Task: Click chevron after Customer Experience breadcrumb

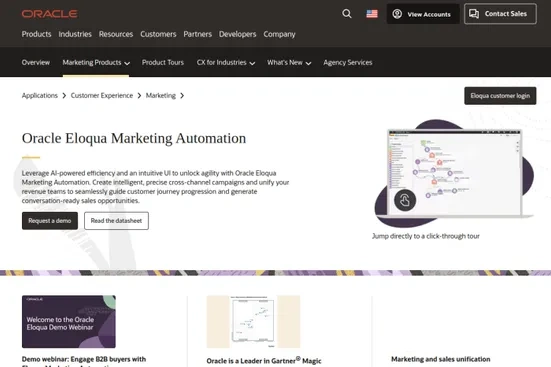Action: pyautogui.click(x=139, y=96)
